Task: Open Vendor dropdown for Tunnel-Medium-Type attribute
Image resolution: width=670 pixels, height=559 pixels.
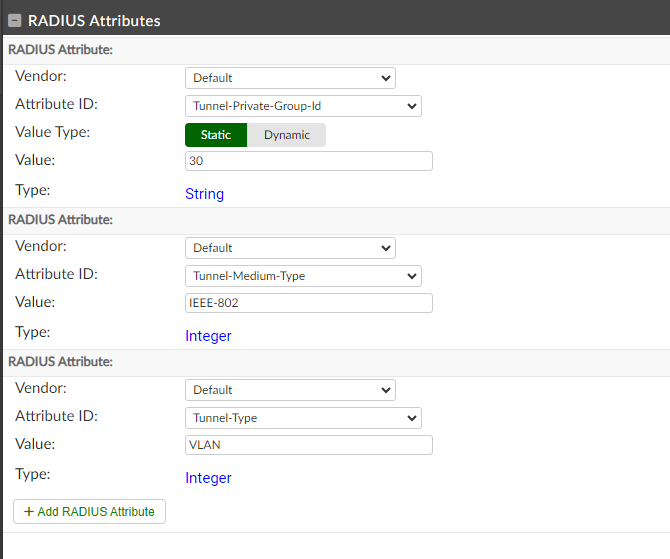Action: pos(290,248)
